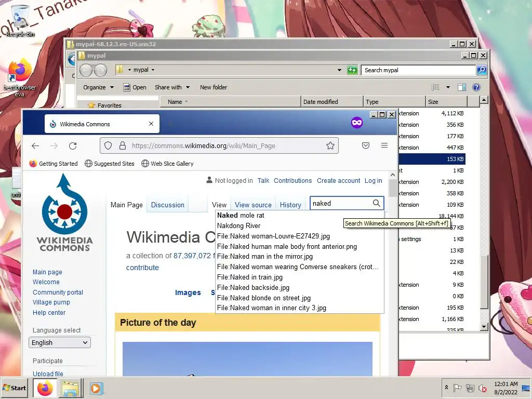The image size is (532, 399).
Task: Open the Contributions link
Action: tap(293, 180)
